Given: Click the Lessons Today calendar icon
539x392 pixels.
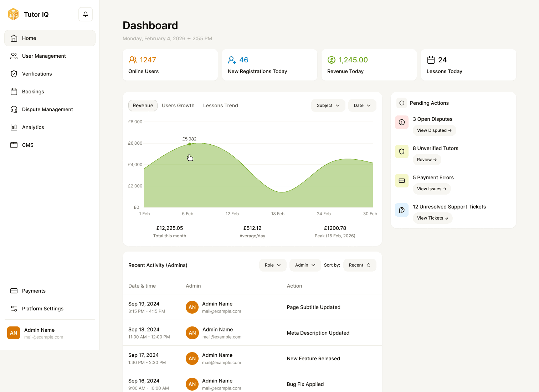Looking at the screenshot, I should pos(431,60).
